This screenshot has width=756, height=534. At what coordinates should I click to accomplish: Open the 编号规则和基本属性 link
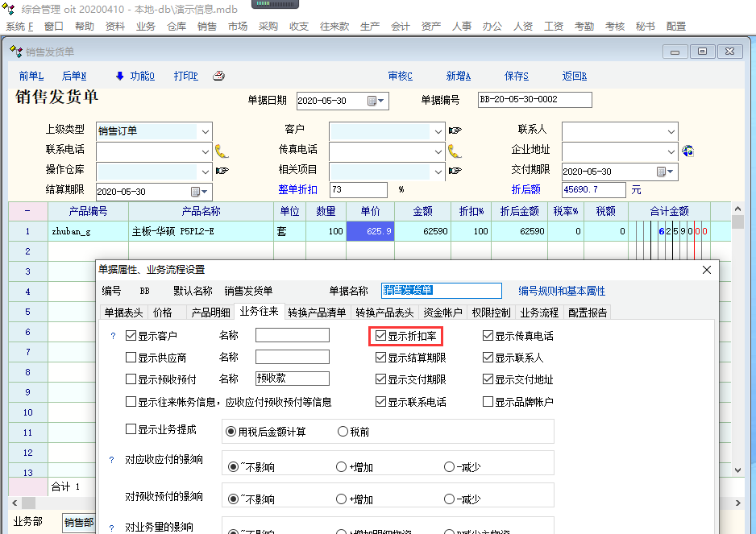[561, 291]
